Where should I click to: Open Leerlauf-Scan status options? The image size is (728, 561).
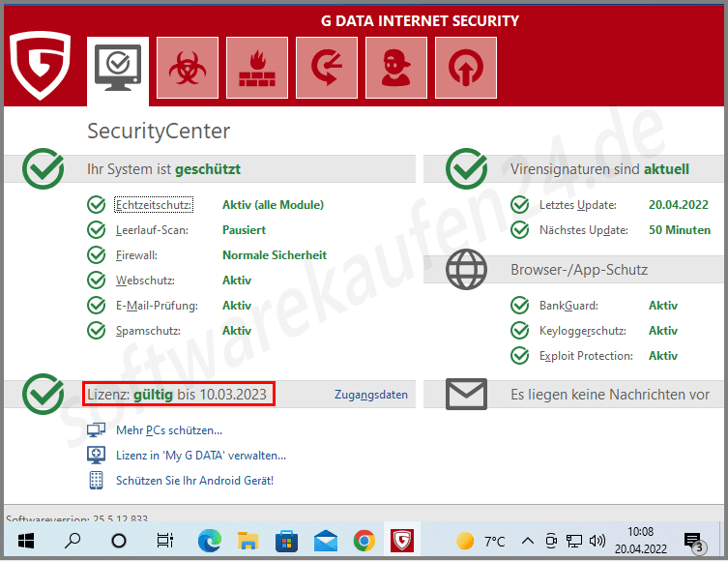pyautogui.click(x=152, y=230)
